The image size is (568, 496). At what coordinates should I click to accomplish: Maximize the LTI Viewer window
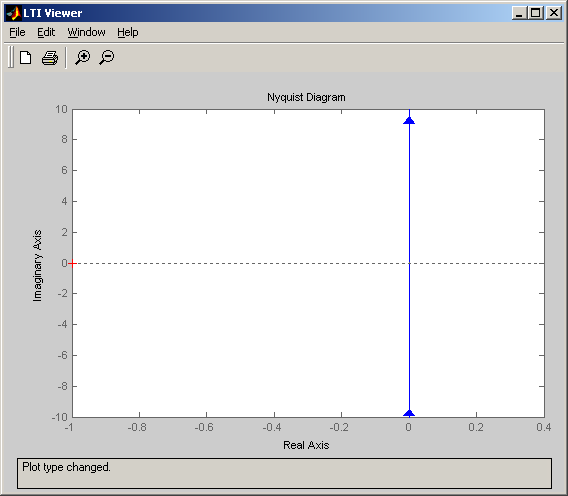click(535, 13)
